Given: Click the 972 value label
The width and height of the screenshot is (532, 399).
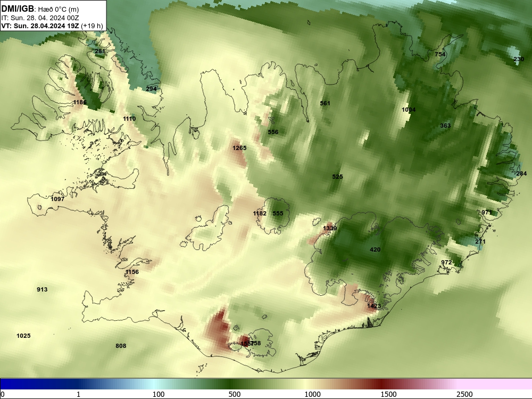Looking at the screenshot, I should point(446,262).
